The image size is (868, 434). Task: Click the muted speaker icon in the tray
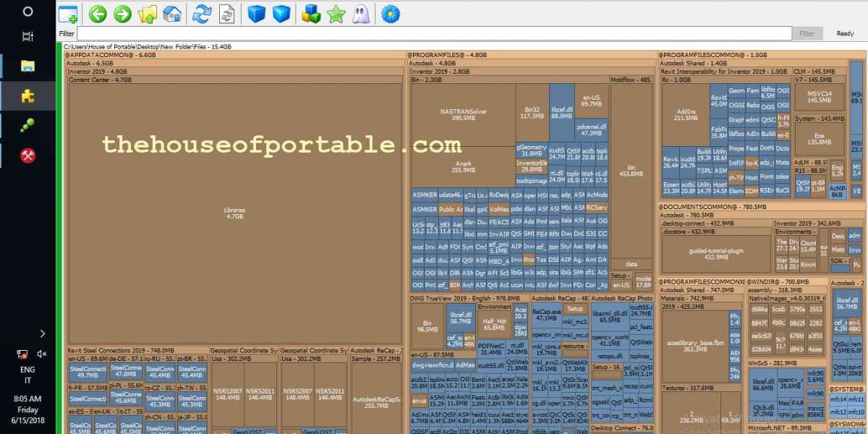pyautogui.click(x=42, y=354)
